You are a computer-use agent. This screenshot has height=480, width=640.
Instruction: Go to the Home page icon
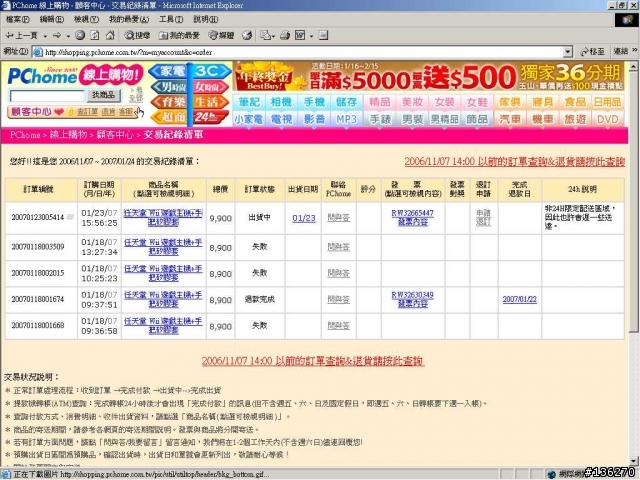tap(110, 36)
